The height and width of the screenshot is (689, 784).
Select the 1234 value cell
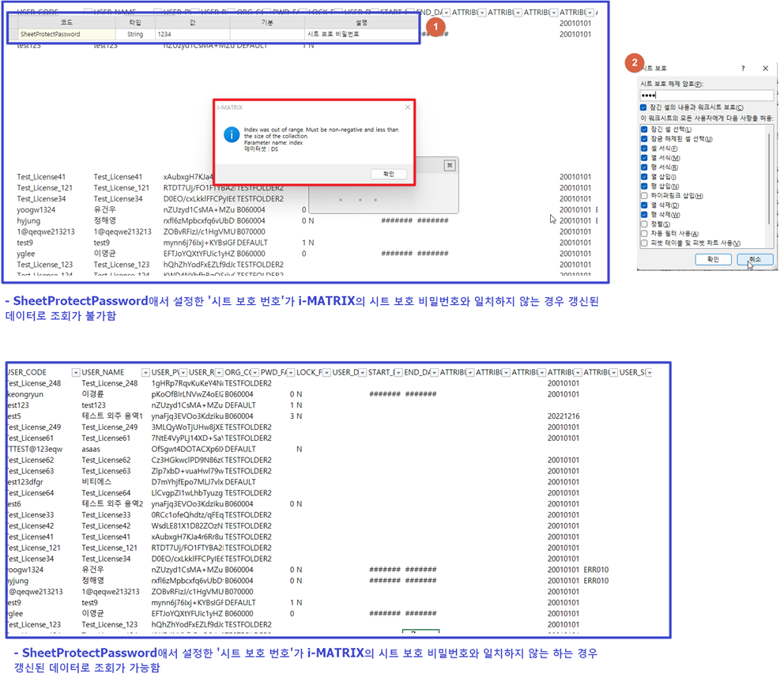point(193,34)
